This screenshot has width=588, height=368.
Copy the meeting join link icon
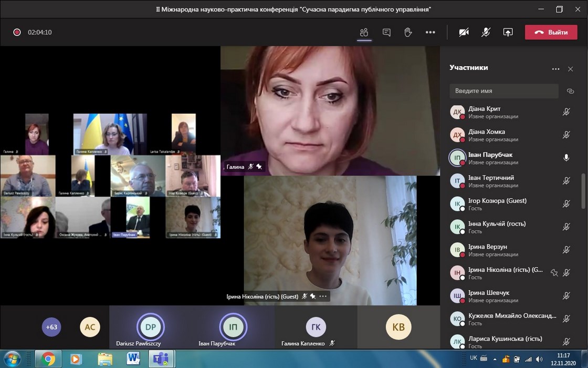[x=570, y=91]
